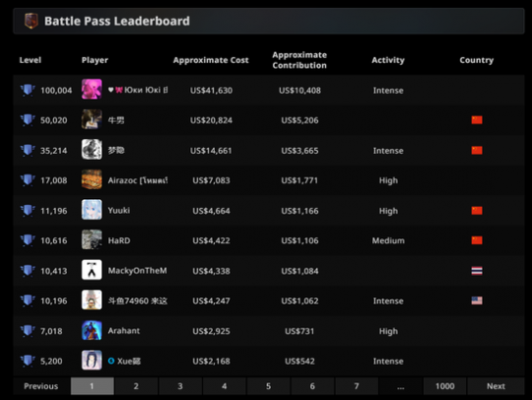532x400 pixels.
Task: Go to page 3
Action: [x=180, y=386]
